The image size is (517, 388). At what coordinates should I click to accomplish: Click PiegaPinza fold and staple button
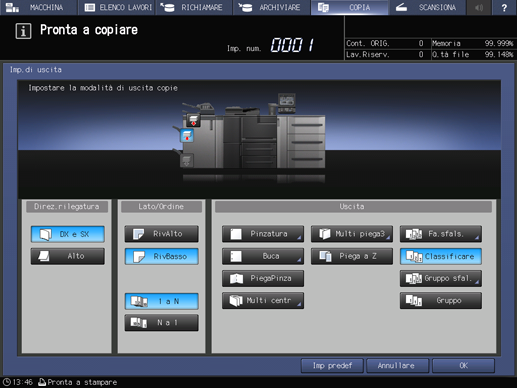(x=263, y=278)
